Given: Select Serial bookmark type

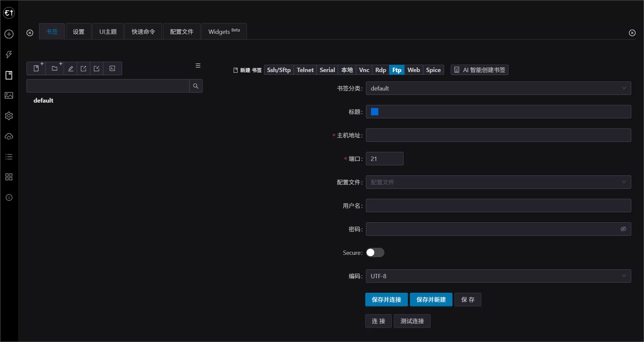Looking at the screenshot, I should click(327, 70).
